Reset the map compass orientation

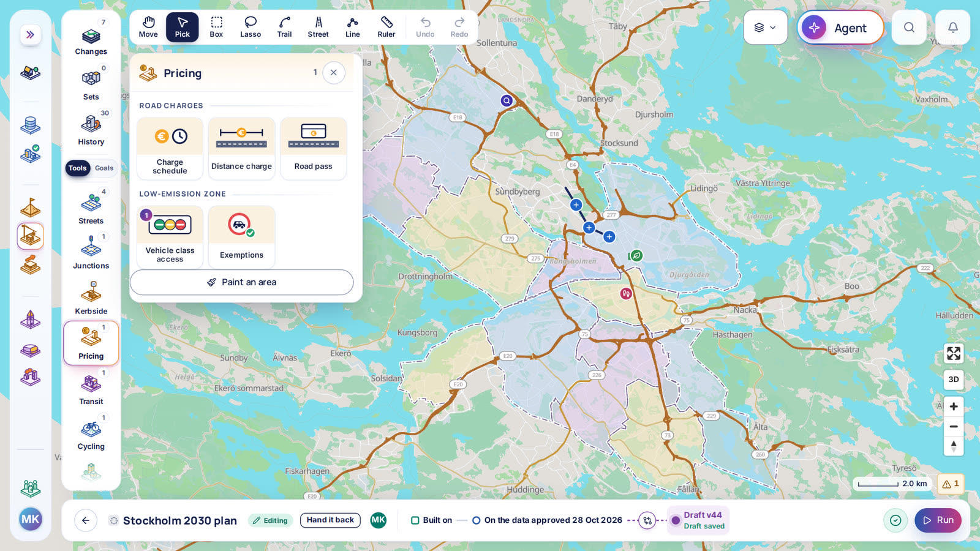[954, 446]
